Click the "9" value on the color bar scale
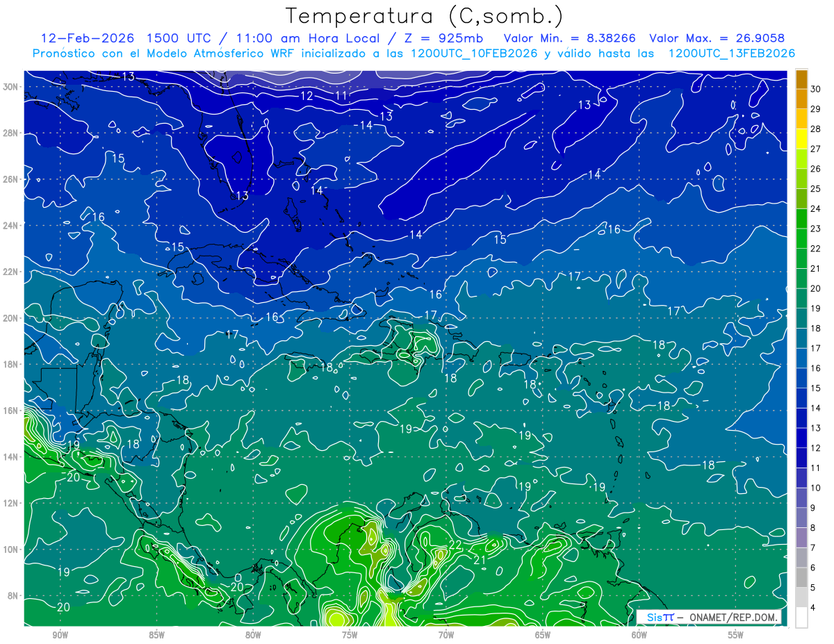The width and height of the screenshot is (834, 644). pyautogui.click(x=812, y=508)
